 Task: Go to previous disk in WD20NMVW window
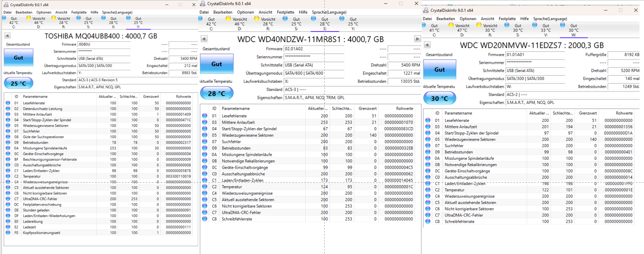[427, 45]
